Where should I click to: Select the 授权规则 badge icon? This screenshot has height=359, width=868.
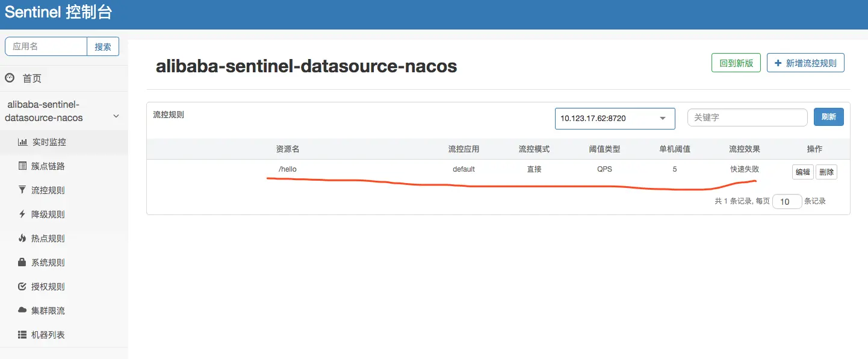click(x=21, y=286)
